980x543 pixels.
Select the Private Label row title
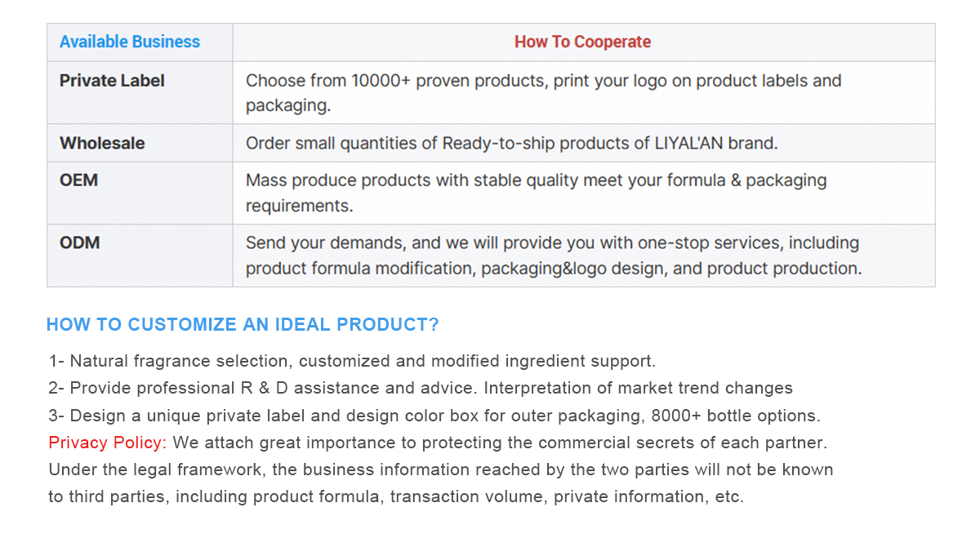tap(112, 81)
